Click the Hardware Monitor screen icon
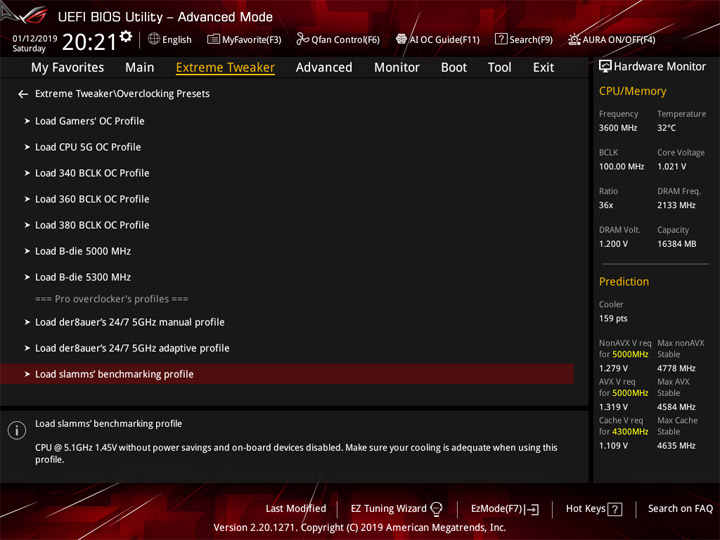Viewport: 720px width, 540px height. tap(605, 67)
